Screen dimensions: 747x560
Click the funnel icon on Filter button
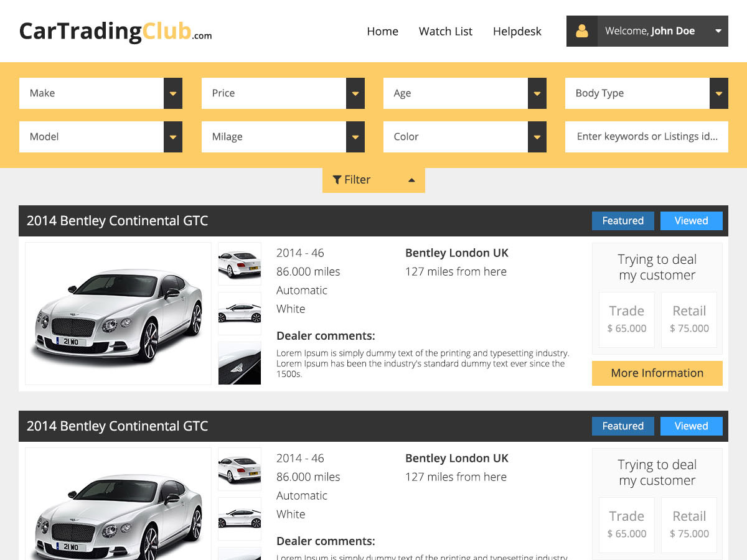[337, 180]
